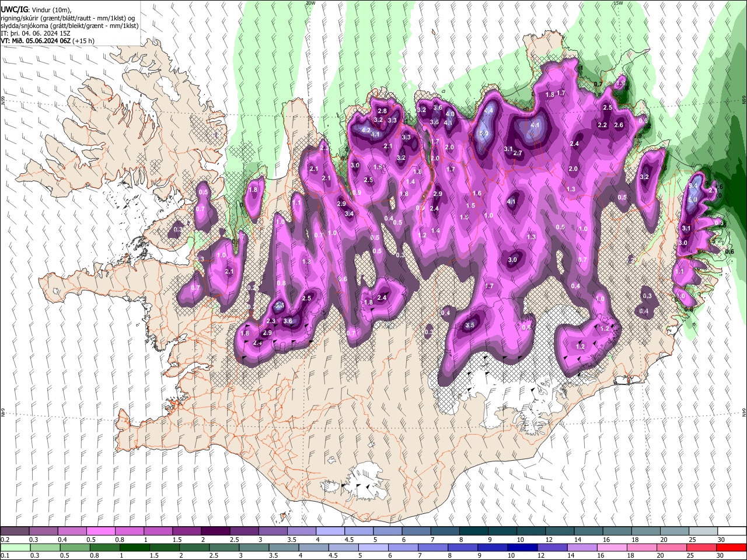Click the '12' label in the upper legend row

(x=549, y=540)
